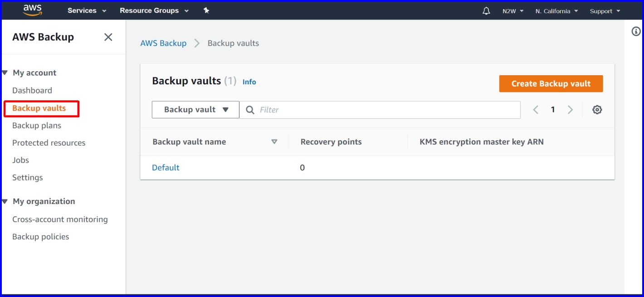Open Cross-account monitoring
This screenshot has height=297, width=644.
[x=60, y=219]
